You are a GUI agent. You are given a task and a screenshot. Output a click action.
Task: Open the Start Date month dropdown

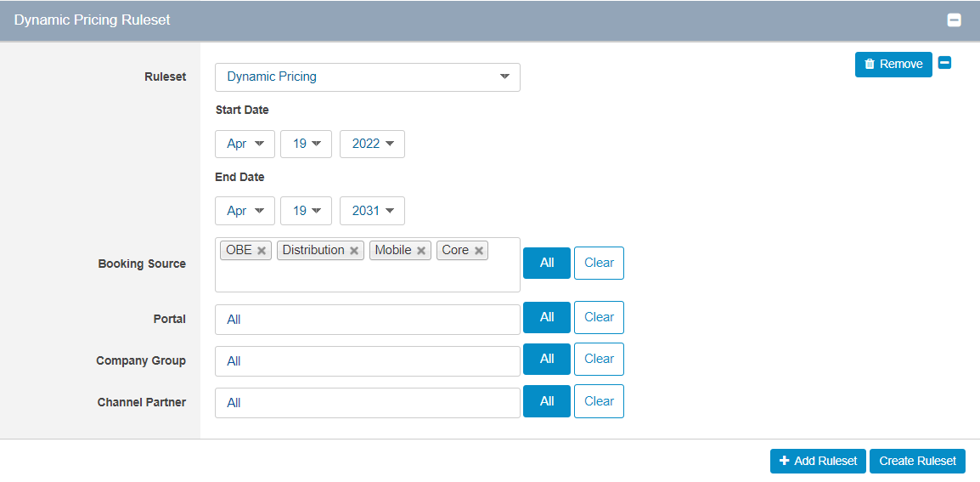245,144
